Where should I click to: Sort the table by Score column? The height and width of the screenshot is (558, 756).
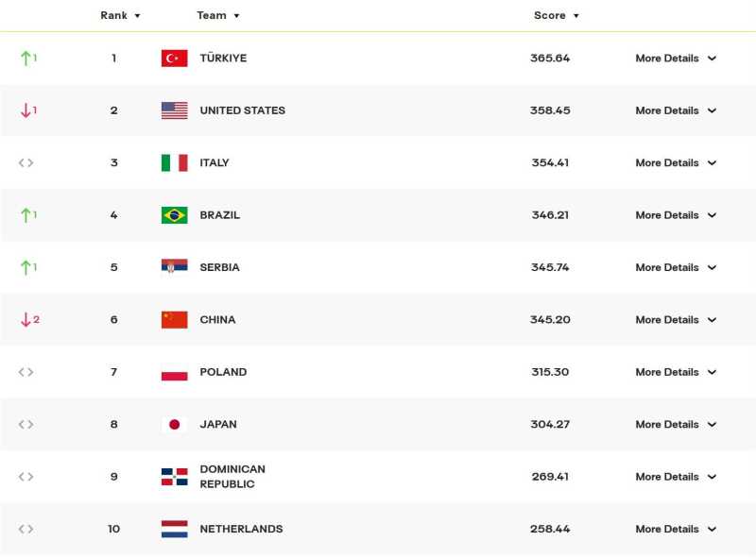coord(556,16)
